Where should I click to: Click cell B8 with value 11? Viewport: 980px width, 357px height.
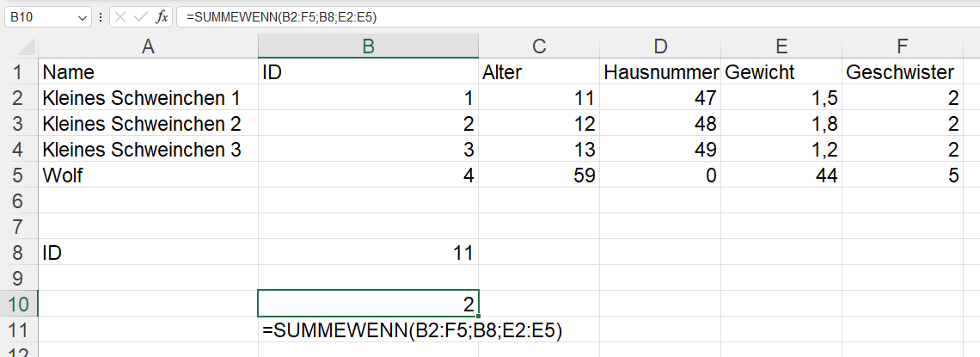pyautogui.click(x=368, y=253)
